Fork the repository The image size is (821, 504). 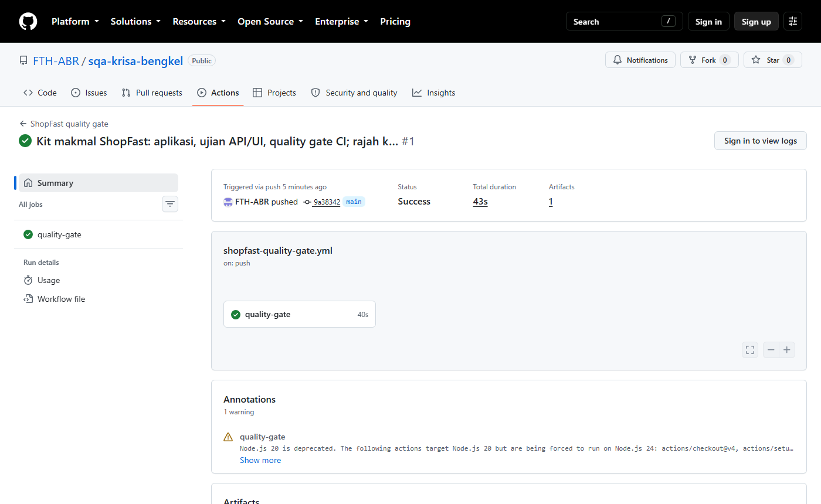(x=710, y=60)
